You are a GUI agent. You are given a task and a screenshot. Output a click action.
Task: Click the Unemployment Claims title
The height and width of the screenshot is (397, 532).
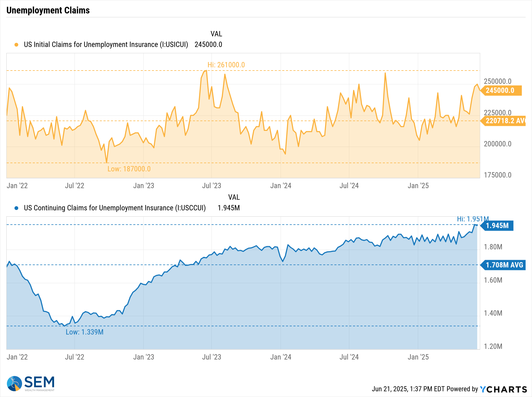tap(48, 10)
